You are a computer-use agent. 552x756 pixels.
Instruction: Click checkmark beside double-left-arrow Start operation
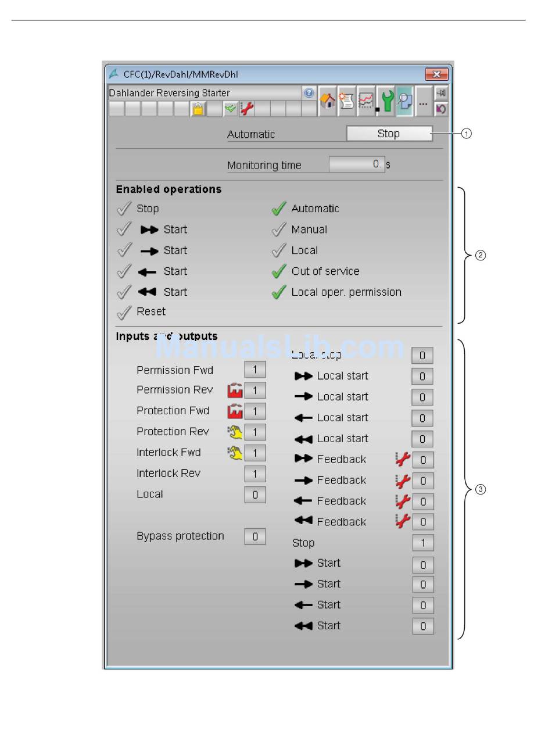pos(124,292)
